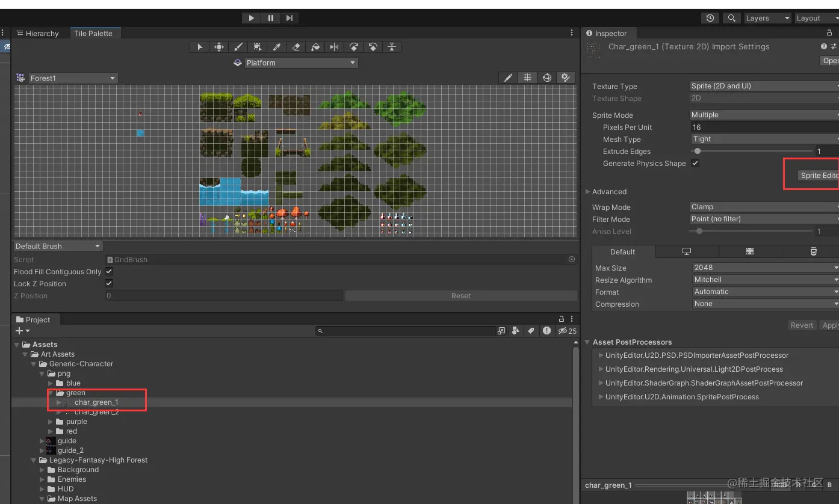The width and height of the screenshot is (839, 504).
Task: Select the eyedropper picker tool
Action: [277, 47]
